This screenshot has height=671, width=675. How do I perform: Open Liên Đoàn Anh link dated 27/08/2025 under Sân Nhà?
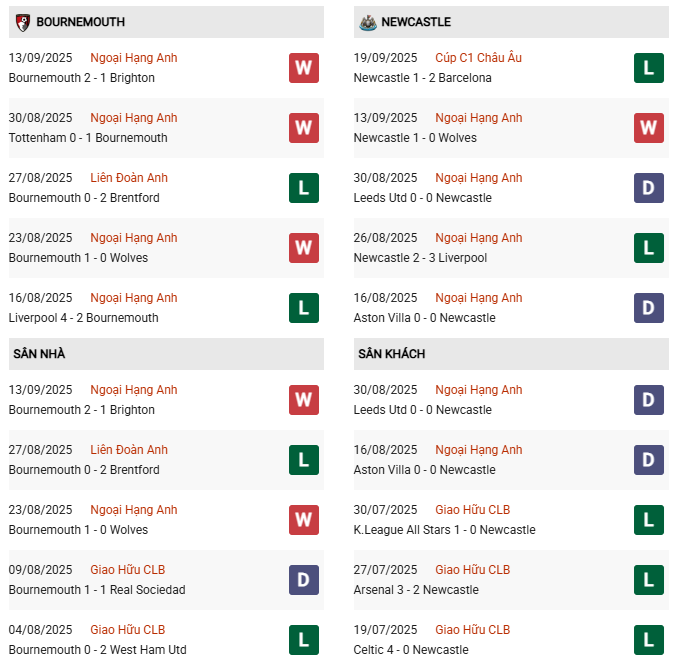(x=129, y=450)
